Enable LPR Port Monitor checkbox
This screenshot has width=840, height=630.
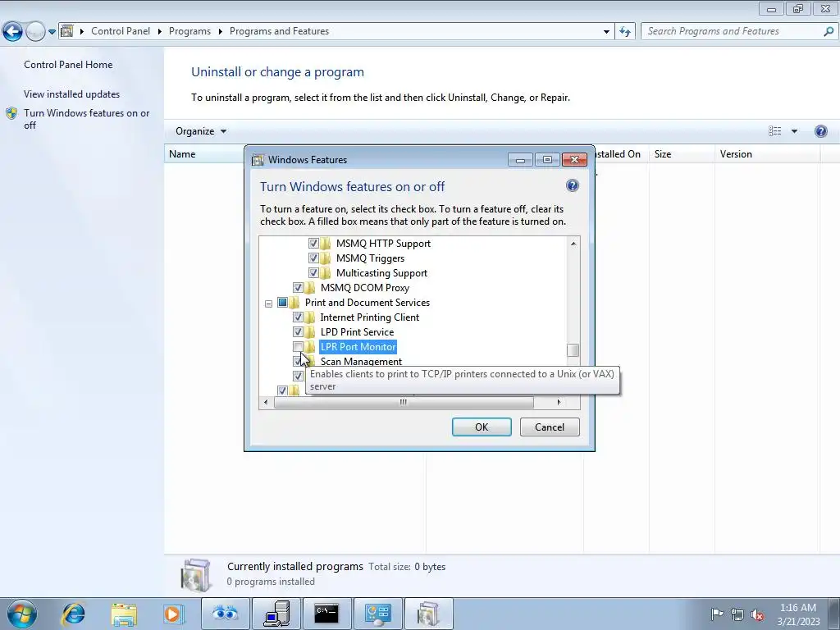click(x=298, y=347)
